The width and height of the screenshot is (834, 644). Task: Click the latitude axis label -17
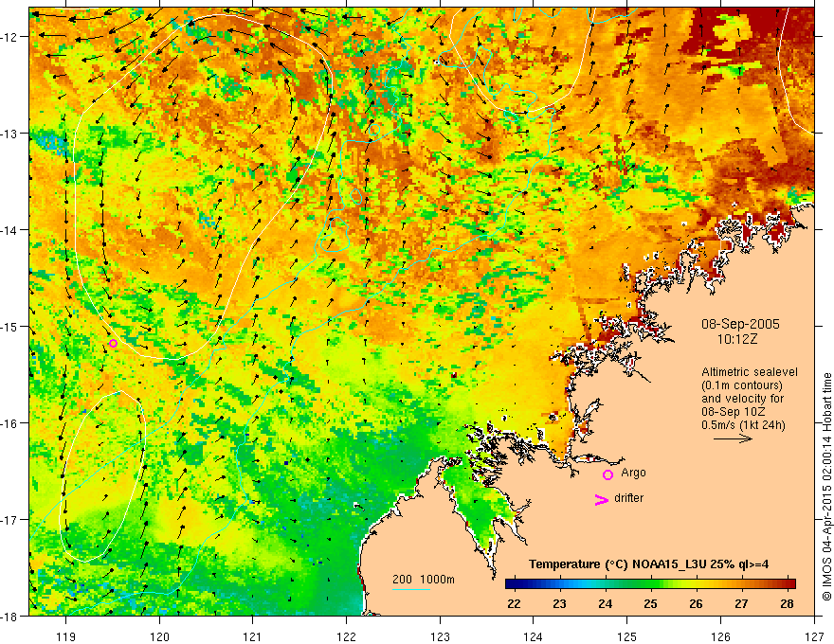[9, 519]
